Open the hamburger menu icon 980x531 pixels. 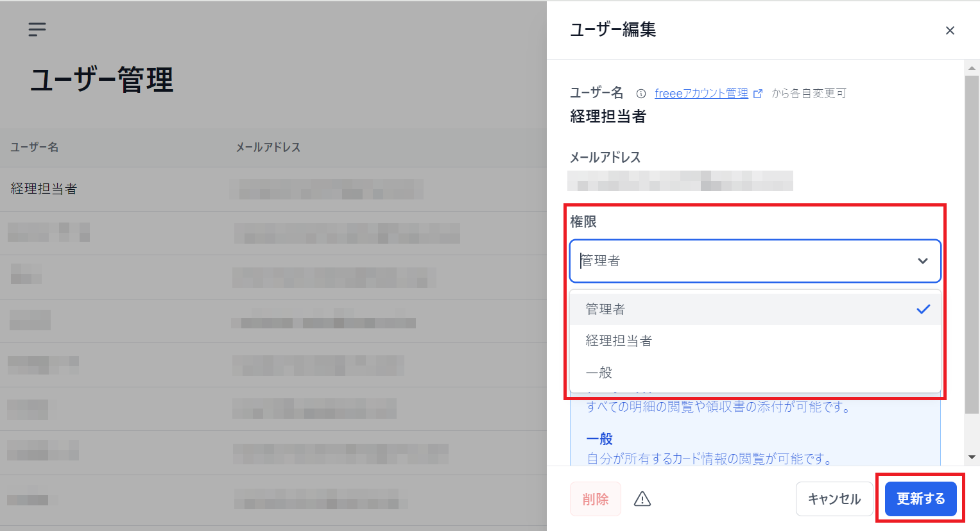click(37, 29)
